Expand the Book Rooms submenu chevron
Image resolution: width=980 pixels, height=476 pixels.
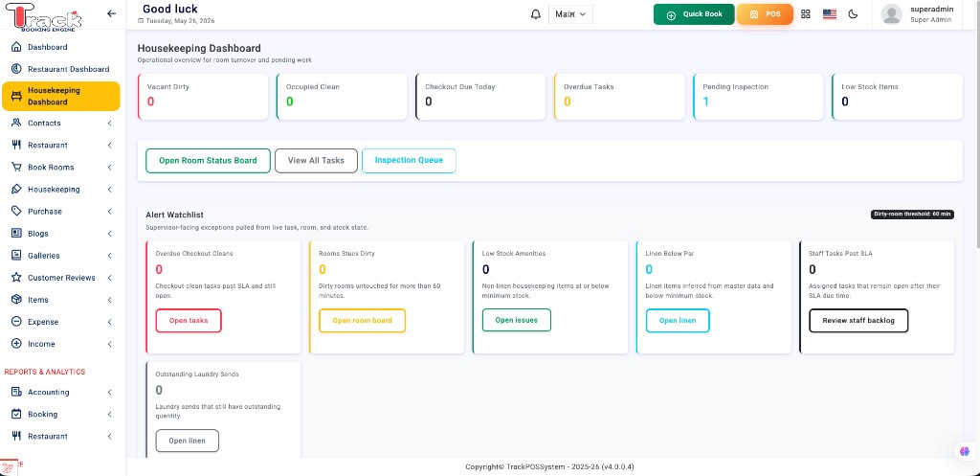pyautogui.click(x=109, y=168)
